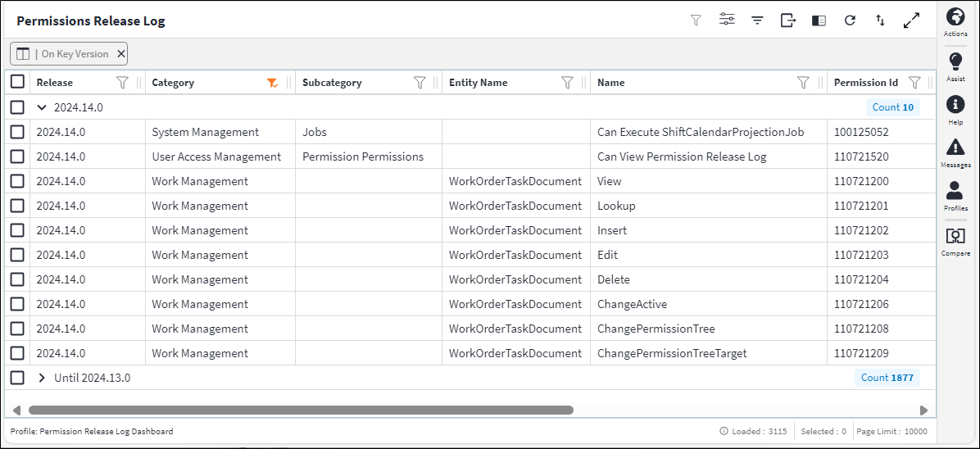Collapse the 2024.14.0 release group
The image size is (980, 449).
(x=42, y=107)
